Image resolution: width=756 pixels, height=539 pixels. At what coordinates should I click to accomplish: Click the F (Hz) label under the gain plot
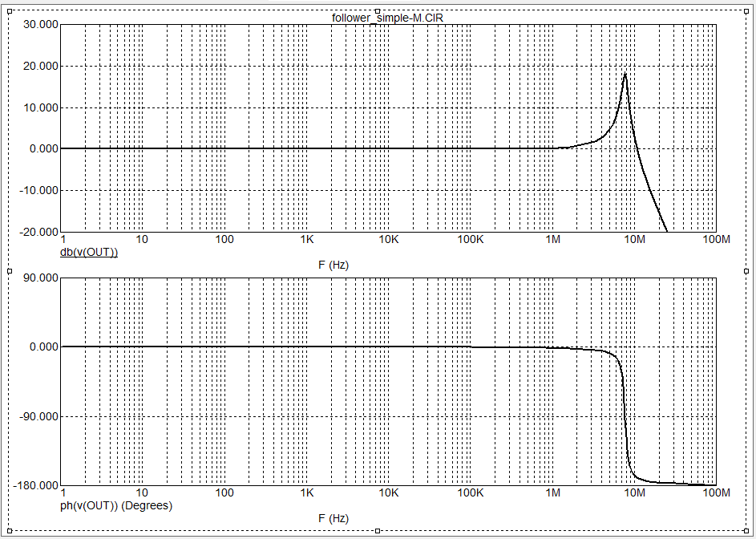(334, 265)
